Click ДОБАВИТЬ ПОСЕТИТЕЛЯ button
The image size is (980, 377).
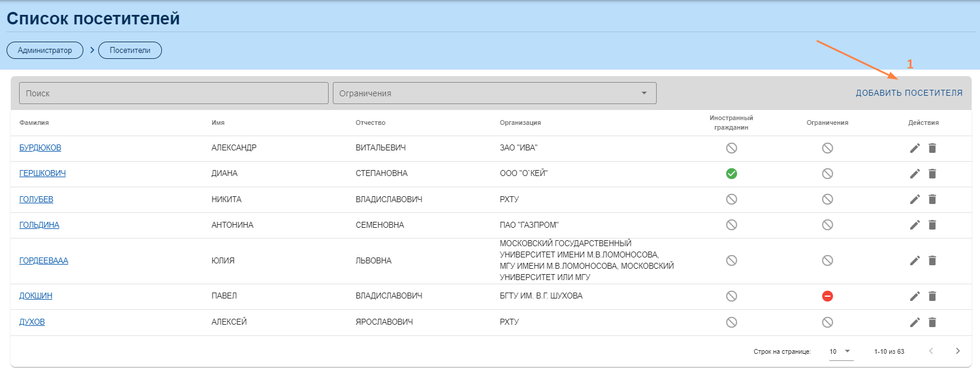coord(909,93)
